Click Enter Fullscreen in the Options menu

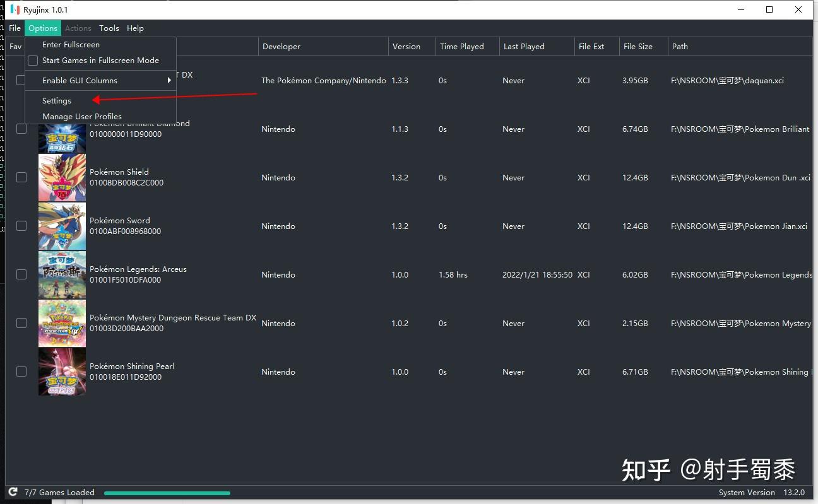click(x=70, y=44)
